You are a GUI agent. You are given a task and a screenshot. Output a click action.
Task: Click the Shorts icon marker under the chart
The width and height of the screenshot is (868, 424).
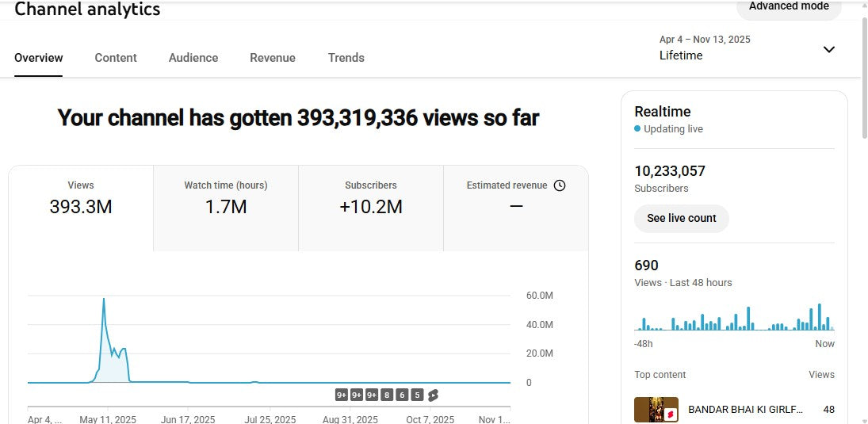click(x=433, y=395)
